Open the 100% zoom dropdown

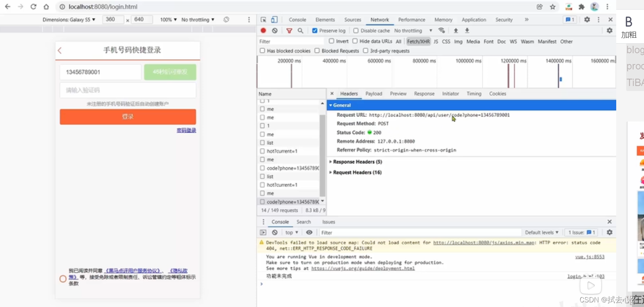pyautogui.click(x=169, y=19)
